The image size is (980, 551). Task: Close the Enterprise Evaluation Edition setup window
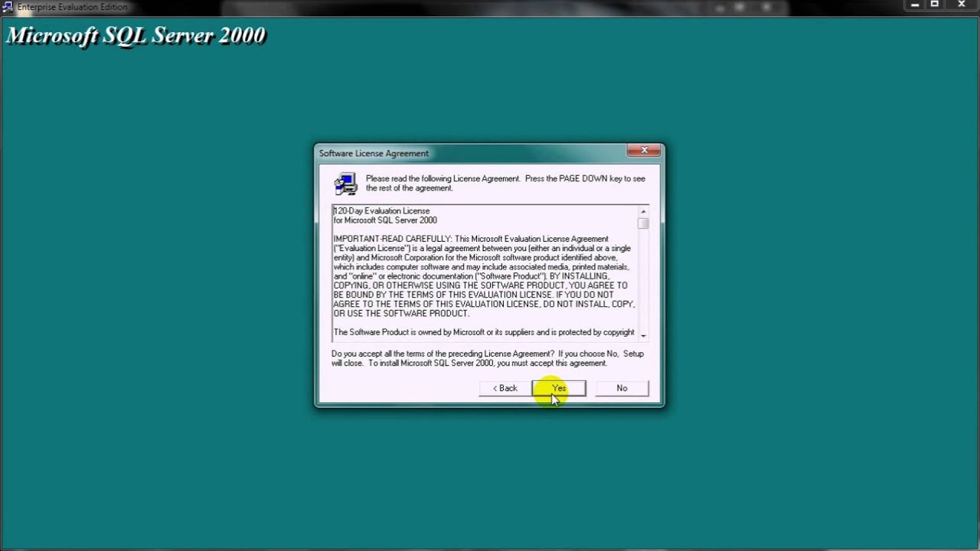962,5
